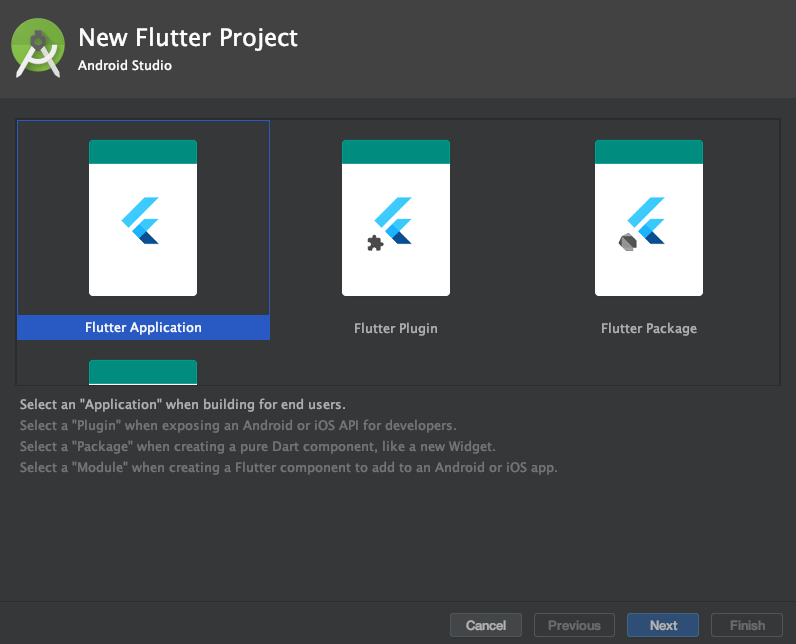Click the Finish button
Viewport: 796px width, 644px height.
(747, 625)
